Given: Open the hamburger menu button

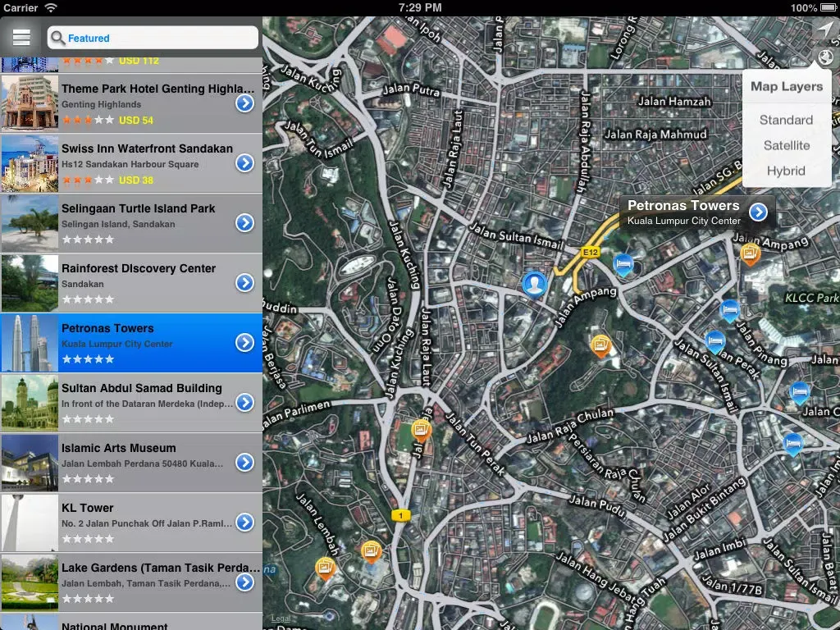Looking at the screenshot, I should pos(21,38).
